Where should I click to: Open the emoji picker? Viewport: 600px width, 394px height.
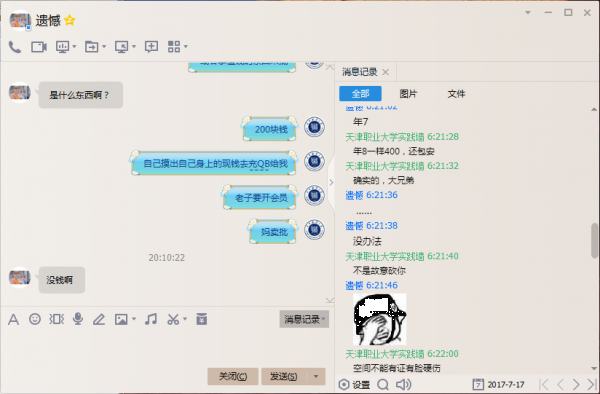35,319
